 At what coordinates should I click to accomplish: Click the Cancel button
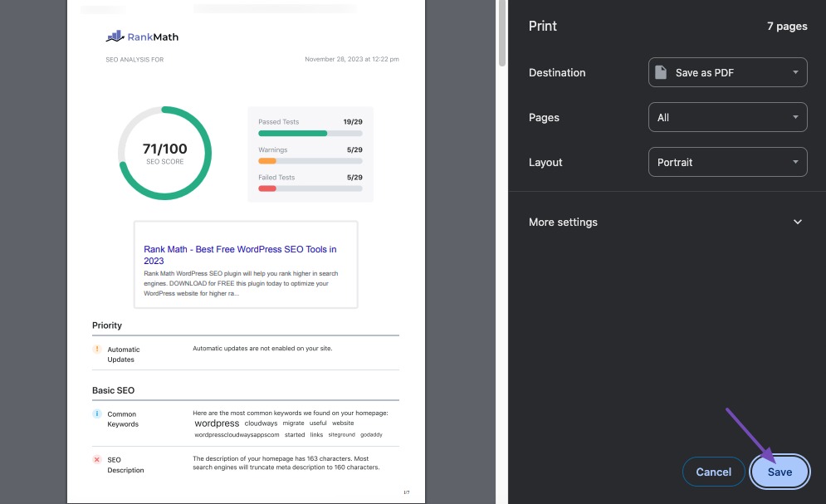pos(713,472)
